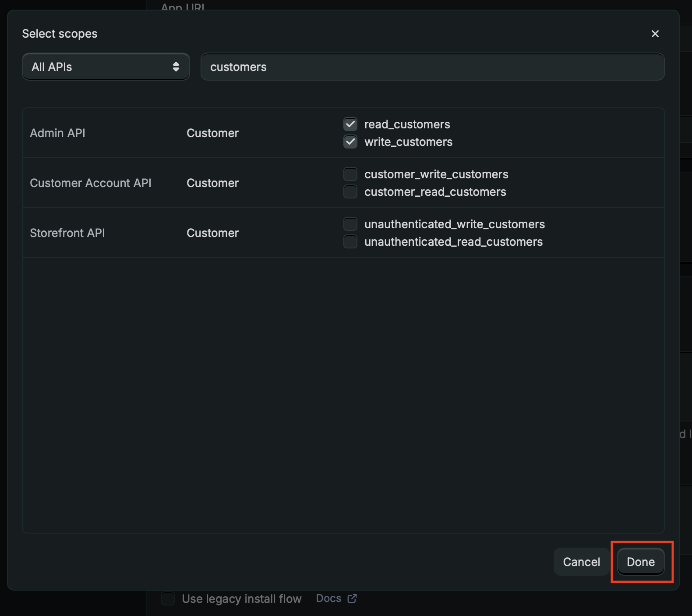Close the Select scopes dialog
The width and height of the screenshot is (692, 616).
(x=655, y=34)
